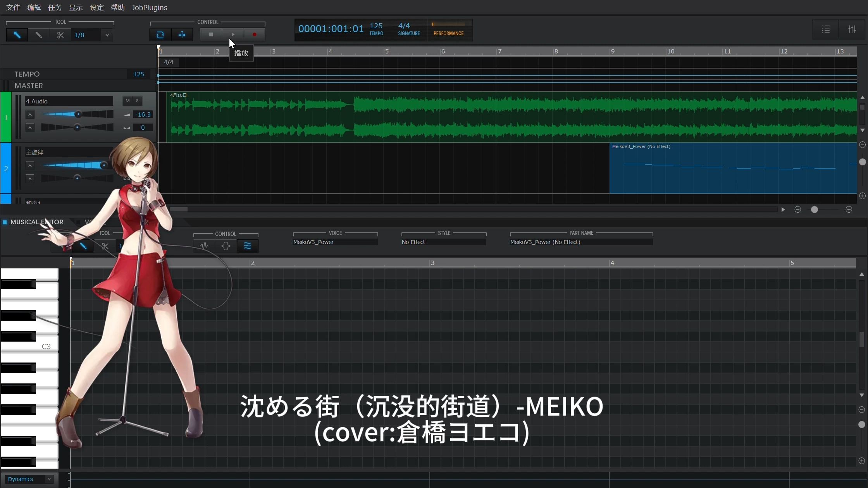Click the 4/4 SIGNATURE readout
Image resolution: width=868 pixels, height=488 pixels.
coord(408,29)
